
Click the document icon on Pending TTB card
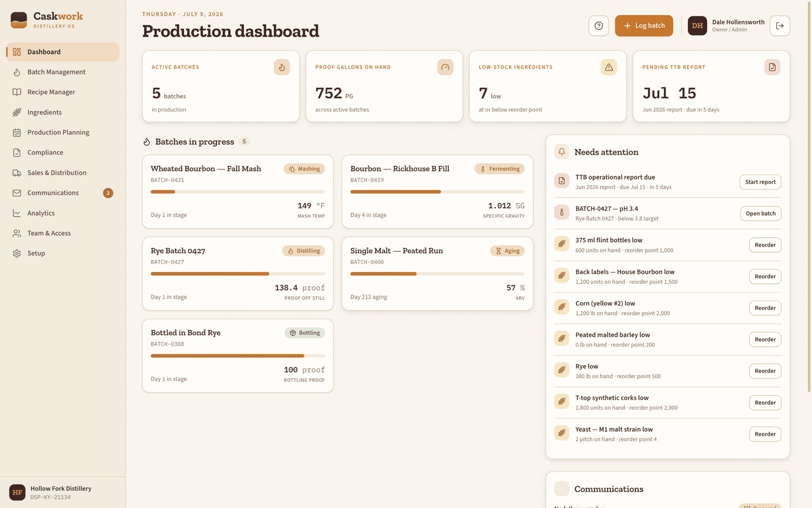[x=772, y=67]
